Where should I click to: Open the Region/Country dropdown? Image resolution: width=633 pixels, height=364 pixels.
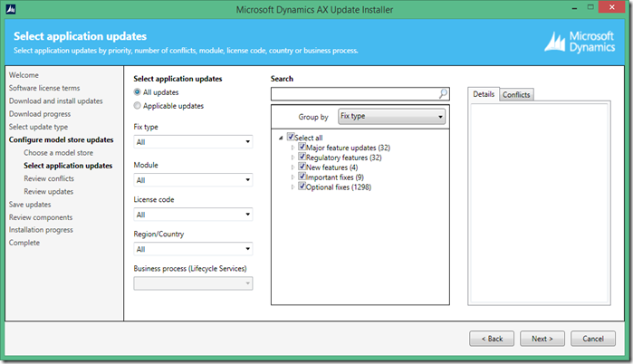(193, 249)
